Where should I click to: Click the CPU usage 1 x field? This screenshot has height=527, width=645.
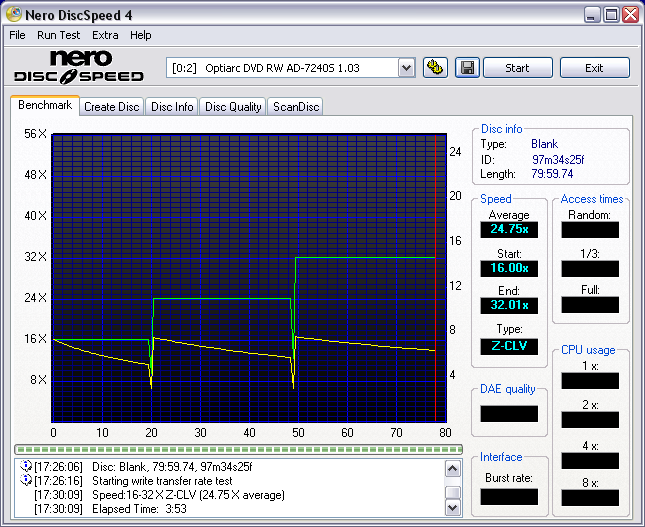(590, 381)
